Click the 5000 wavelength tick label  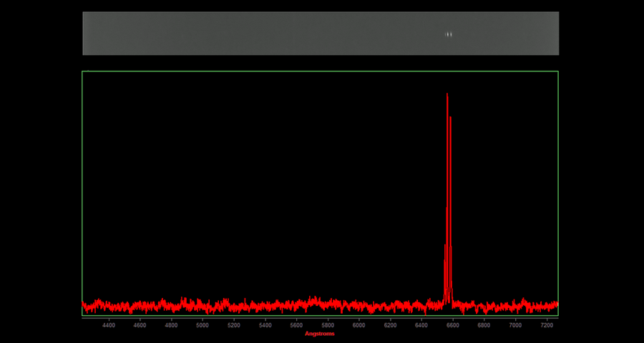coord(203,325)
